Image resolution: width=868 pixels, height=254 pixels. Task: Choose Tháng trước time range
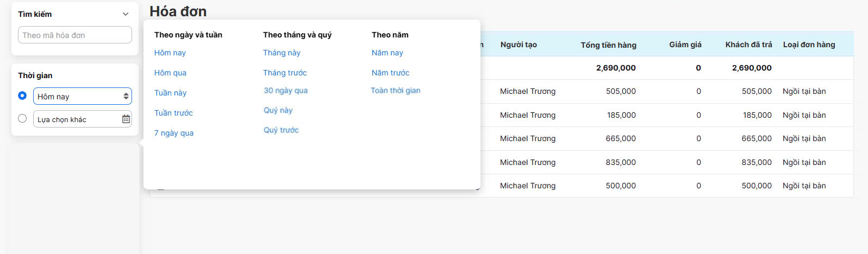point(285,73)
